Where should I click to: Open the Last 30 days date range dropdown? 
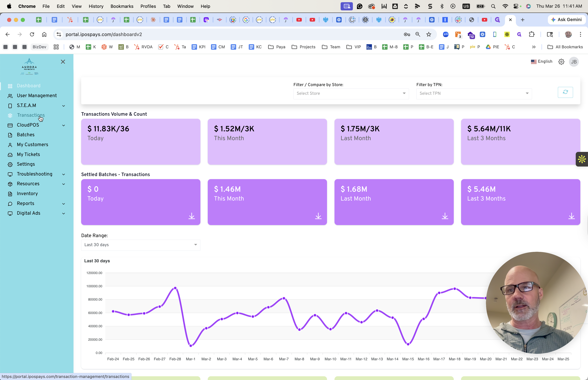[141, 245]
